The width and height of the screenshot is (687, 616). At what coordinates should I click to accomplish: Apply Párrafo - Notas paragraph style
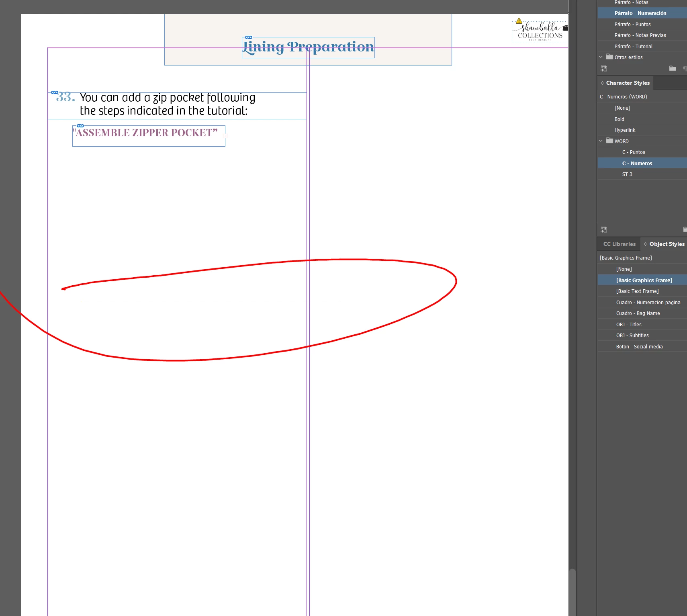tap(642, 2)
